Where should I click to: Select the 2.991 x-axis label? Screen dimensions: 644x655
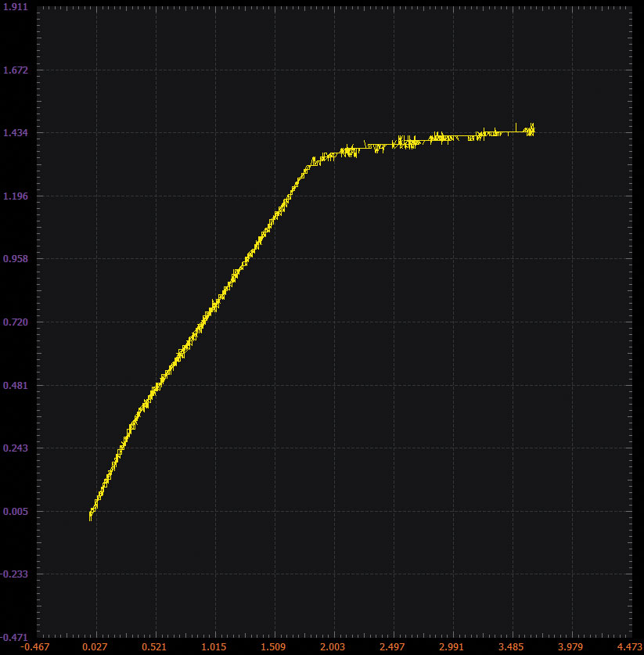pyautogui.click(x=452, y=647)
